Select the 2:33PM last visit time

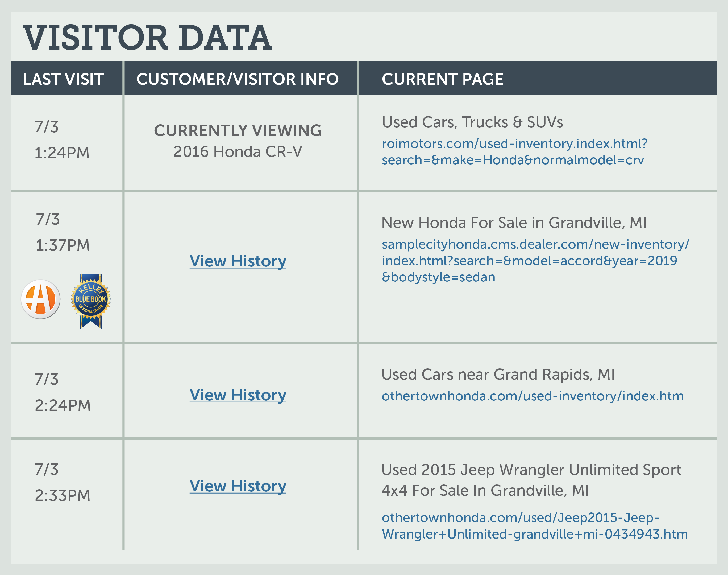[63, 496]
